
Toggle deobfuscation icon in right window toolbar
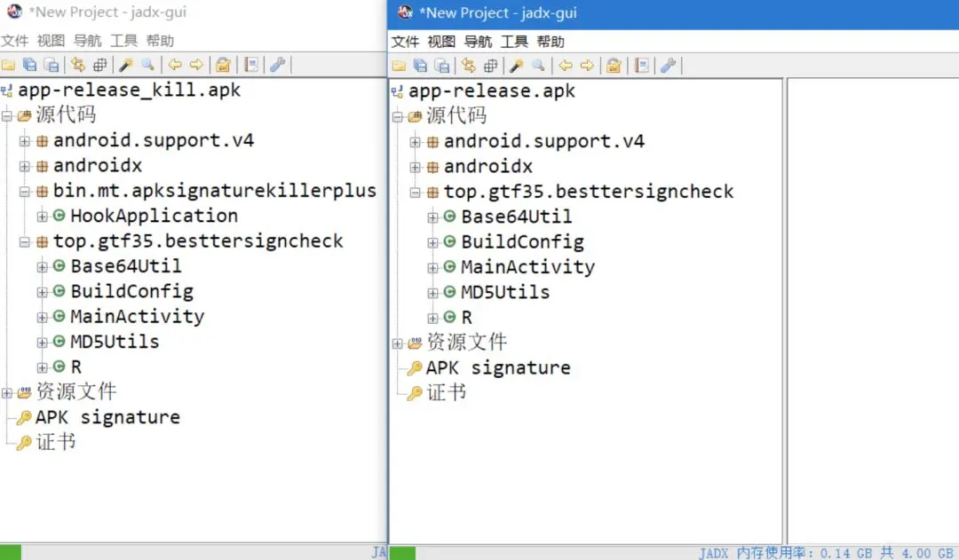pyautogui.click(x=614, y=66)
